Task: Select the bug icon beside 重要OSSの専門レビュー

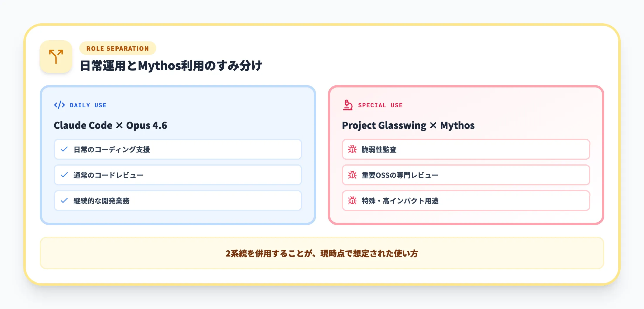Action: pyautogui.click(x=353, y=175)
